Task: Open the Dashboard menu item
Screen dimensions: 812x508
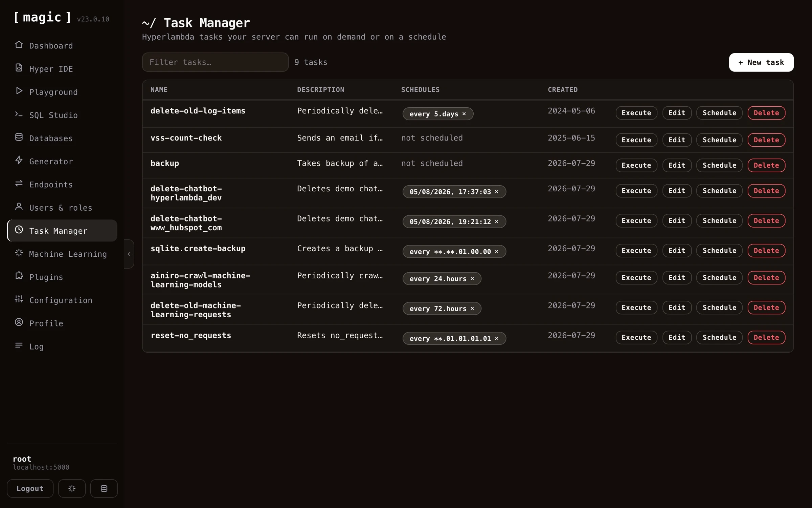Action: [62, 46]
